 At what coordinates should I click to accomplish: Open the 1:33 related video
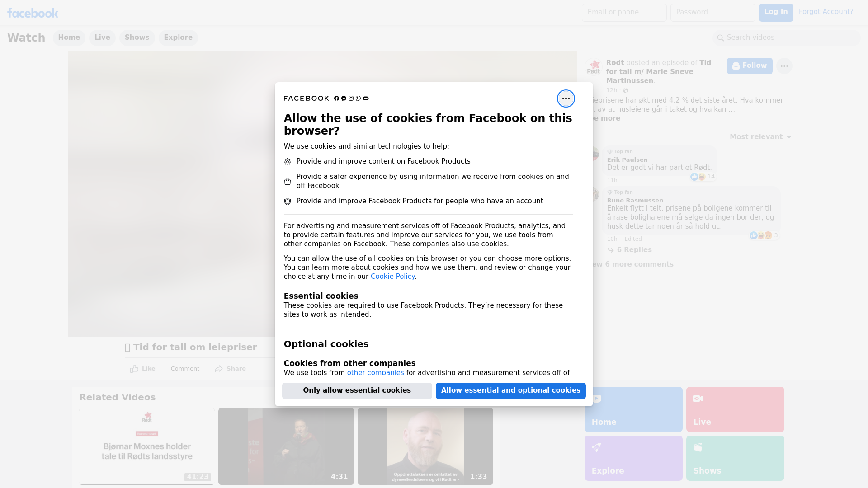pyautogui.click(x=425, y=446)
